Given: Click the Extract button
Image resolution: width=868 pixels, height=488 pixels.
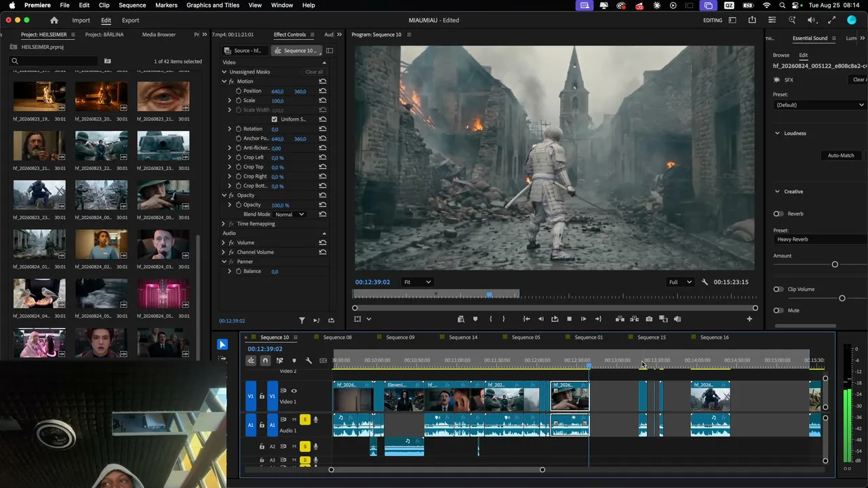Looking at the screenshot, I should pyautogui.click(x=635, y=319).
